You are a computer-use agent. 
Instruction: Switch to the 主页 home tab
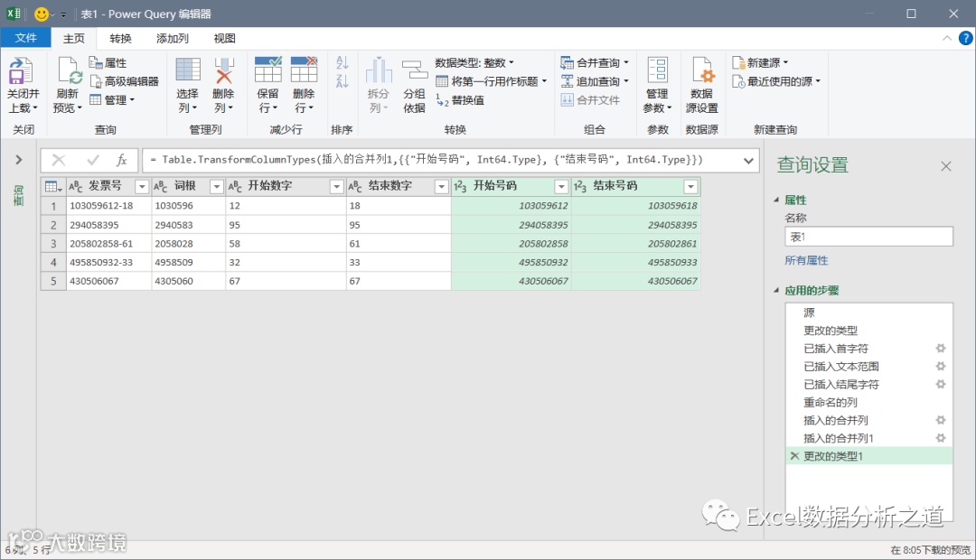[x=74, y=39]
